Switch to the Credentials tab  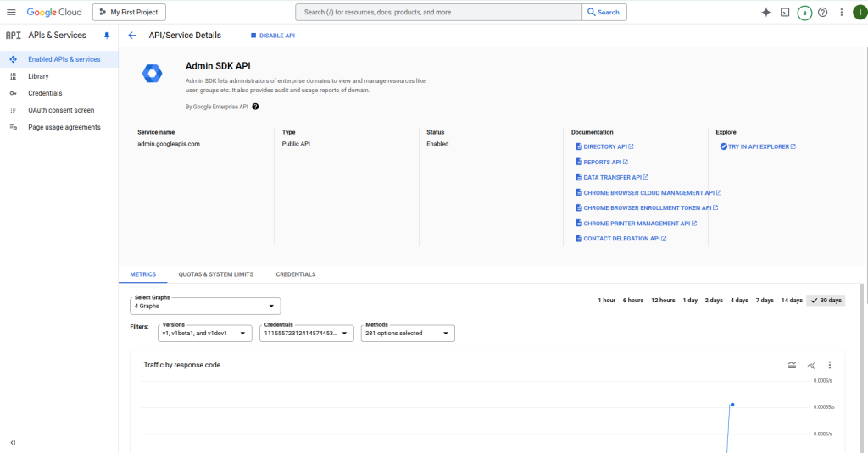[296, 274]
